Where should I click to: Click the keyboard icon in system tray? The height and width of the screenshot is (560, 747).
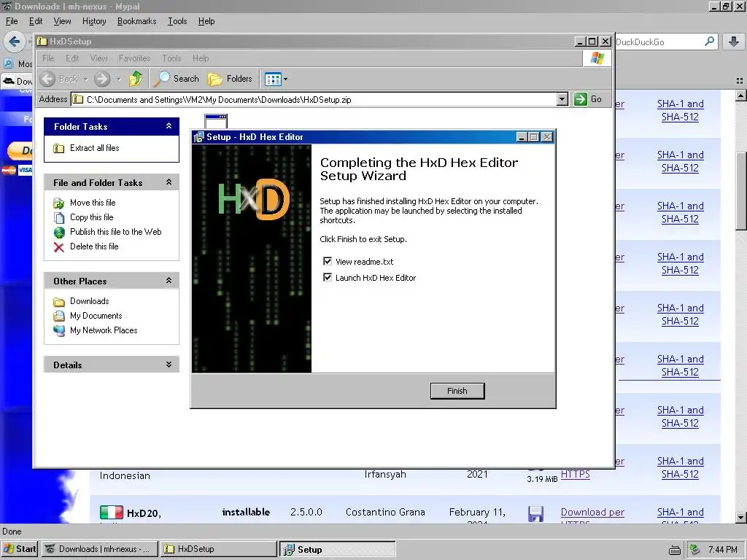(675, 550)
